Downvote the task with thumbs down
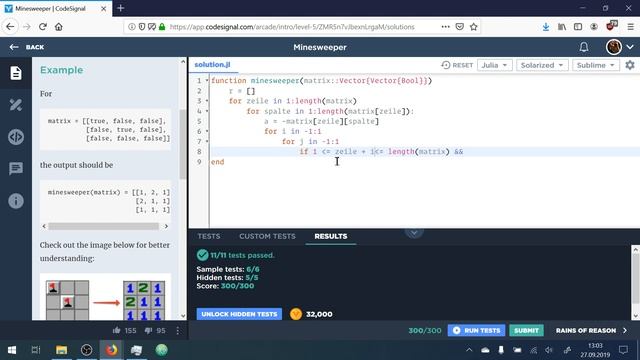 [148, 330]
